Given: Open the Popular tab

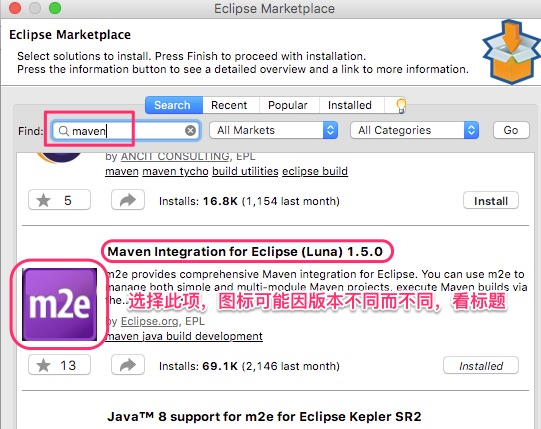Looking at the screenshot, I should [288, 105].
